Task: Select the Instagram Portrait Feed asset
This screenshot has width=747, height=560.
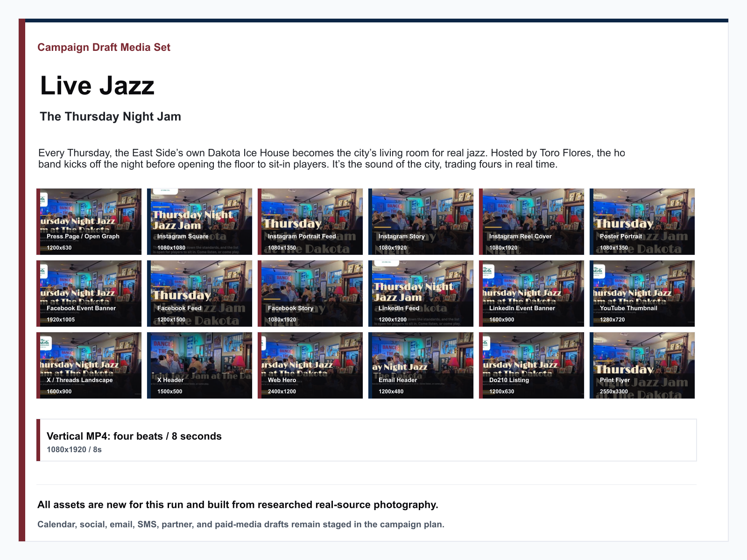Action: coord(310,222)
